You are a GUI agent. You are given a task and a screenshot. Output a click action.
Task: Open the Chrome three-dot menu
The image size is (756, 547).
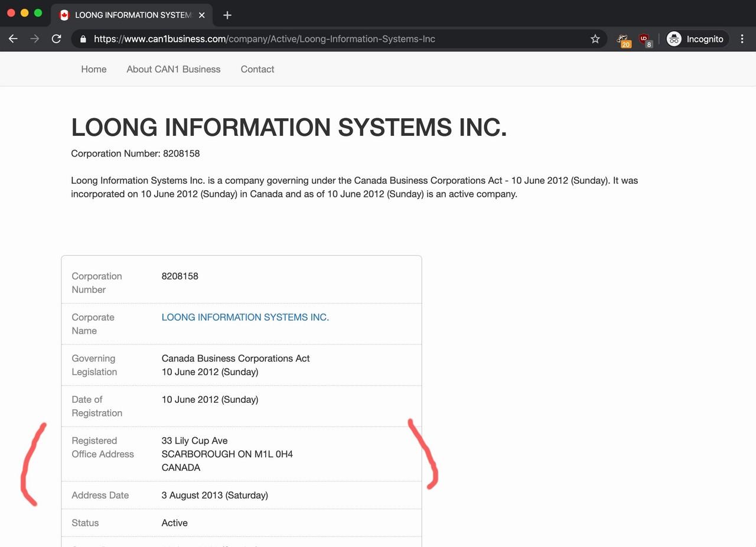click(742, 39)
